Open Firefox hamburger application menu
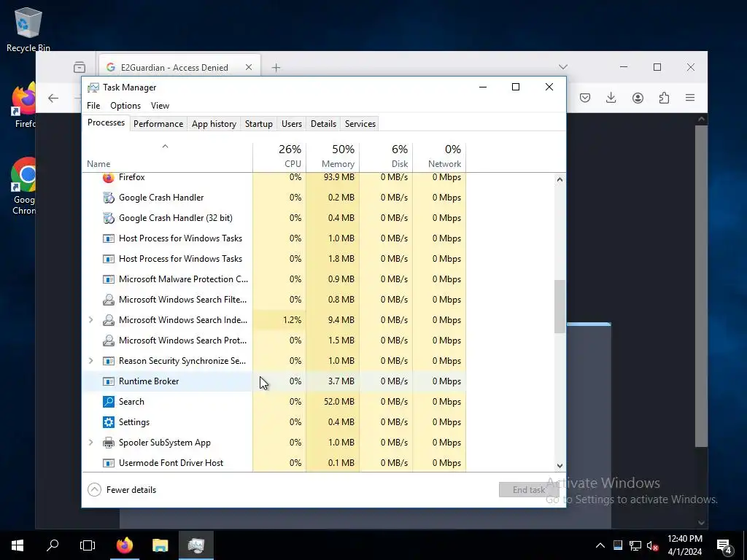Viewport: 747px width, 560px height. (x=690, y=98)
